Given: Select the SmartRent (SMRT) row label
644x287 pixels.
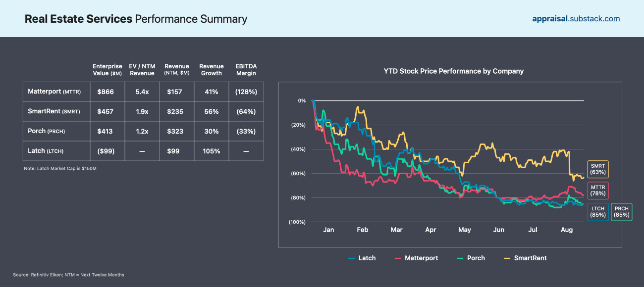Looking at the screenshot, I should [54, 111].
